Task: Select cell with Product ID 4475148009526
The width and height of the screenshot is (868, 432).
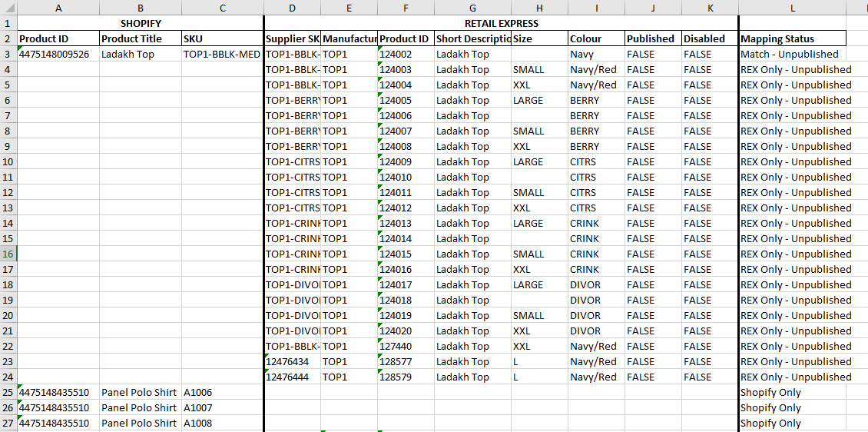Action: click(x=58, y=55)
